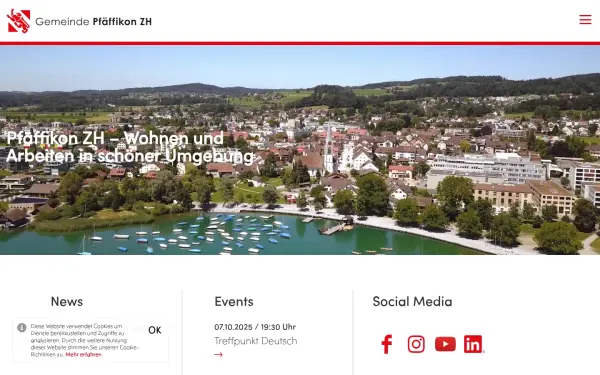Click the hero headline Wohnen und Arbeiten

pos(130,147)
